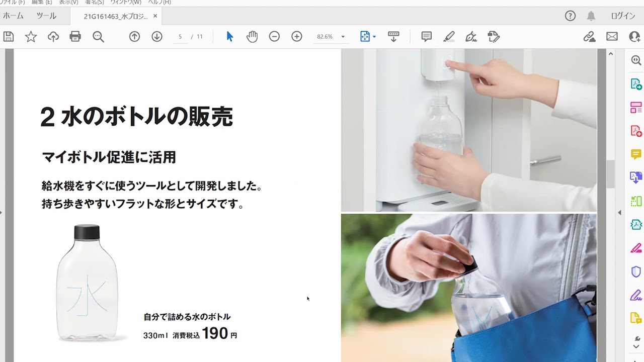Open the yellow Comment tool in sidebar
Screen dimensions: 644x362
pyautogui.click(x=636, y=154)
